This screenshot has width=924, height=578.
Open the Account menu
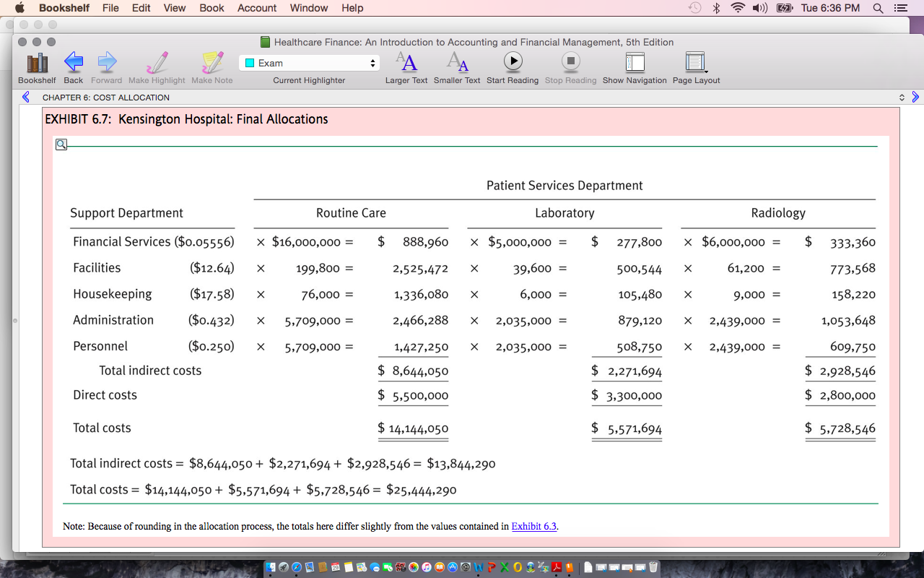(257, 8)
